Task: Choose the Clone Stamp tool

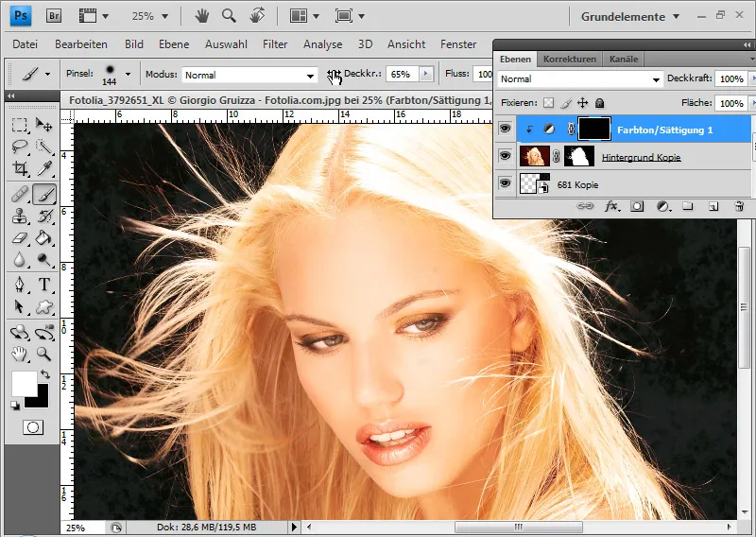Action: [20, 216]
